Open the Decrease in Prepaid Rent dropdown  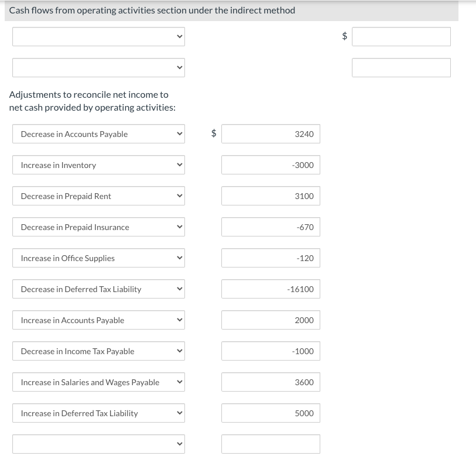tap(98, 196)
